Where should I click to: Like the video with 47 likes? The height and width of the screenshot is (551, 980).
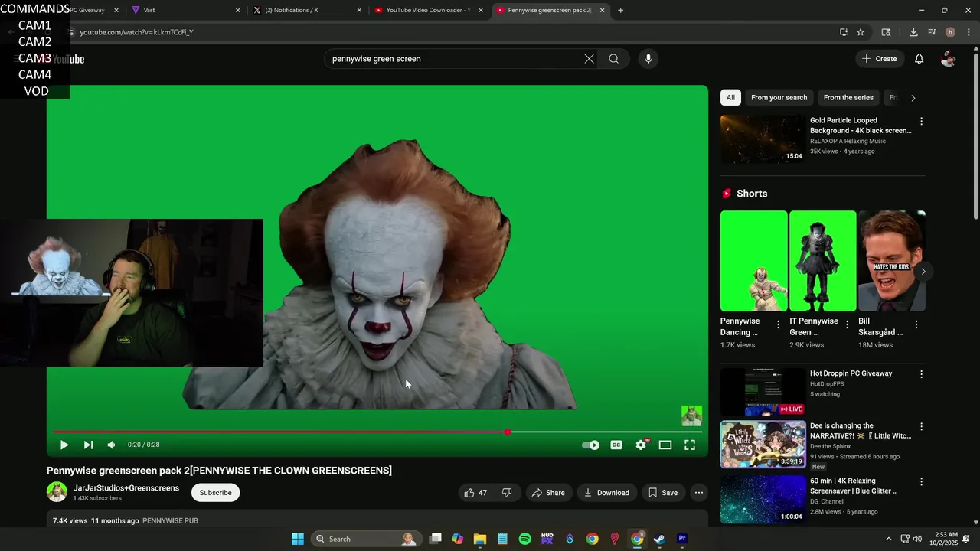[x=475, y=493]
